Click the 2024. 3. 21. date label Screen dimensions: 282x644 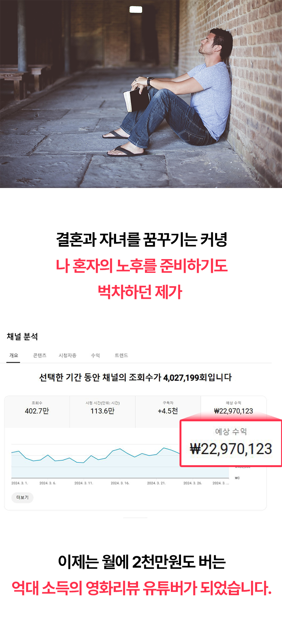(156, 483)
